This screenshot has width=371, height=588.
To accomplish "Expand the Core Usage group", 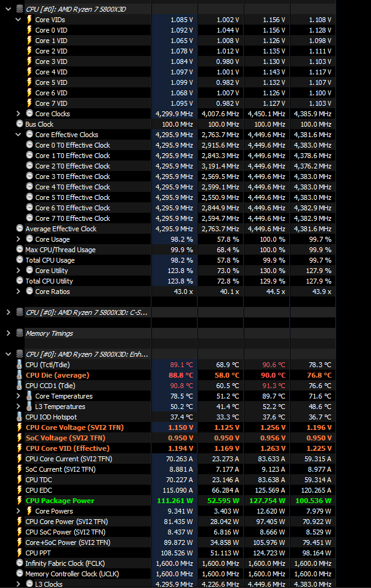I will point(18,239).
